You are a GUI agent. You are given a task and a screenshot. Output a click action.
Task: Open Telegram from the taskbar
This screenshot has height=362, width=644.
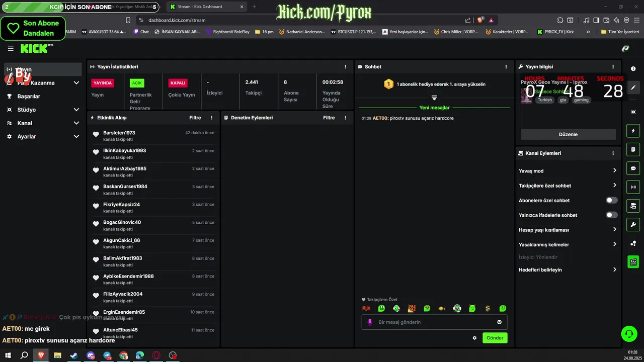coord(107,355)
